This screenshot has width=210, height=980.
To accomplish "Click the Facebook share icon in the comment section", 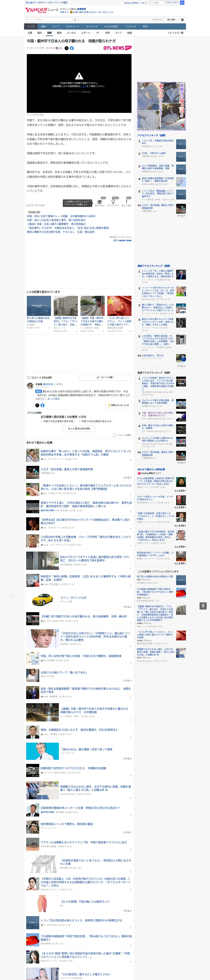I will pos(43,406).
